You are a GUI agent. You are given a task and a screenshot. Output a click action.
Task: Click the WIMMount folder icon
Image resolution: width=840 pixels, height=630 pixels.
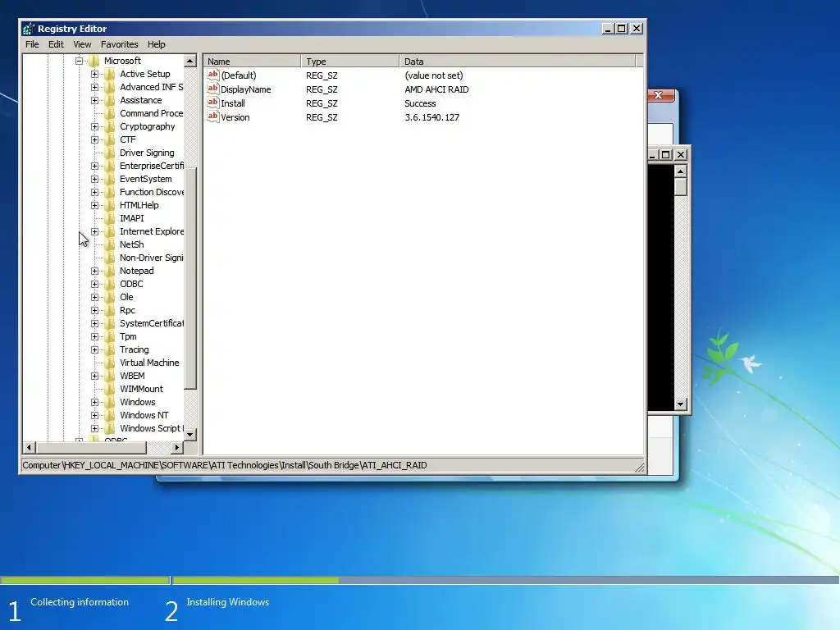pos(110,389)
